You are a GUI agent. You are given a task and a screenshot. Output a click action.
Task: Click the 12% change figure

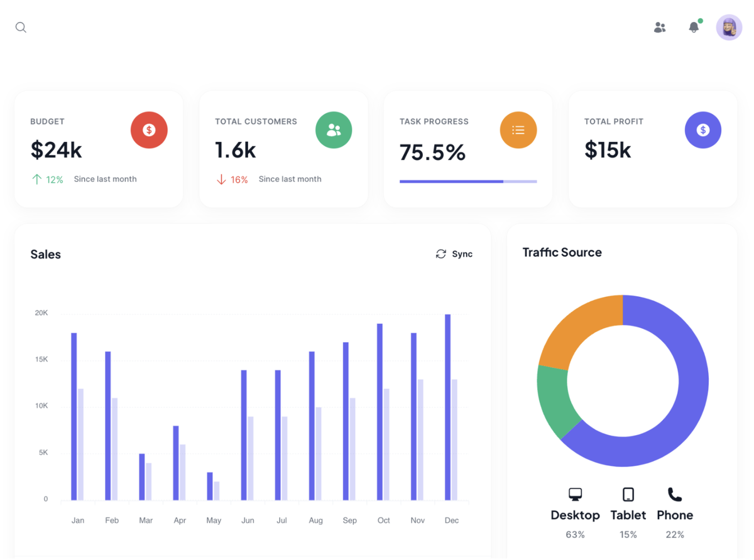tap(55, 180)
